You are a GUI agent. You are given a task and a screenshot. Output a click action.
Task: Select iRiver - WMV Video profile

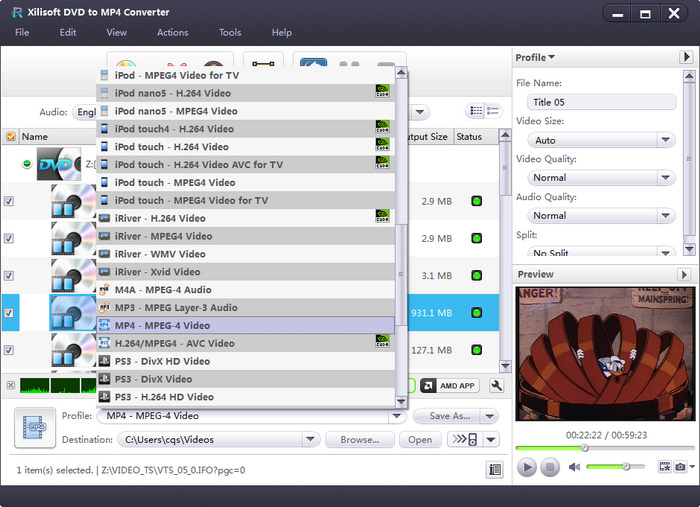246,254
